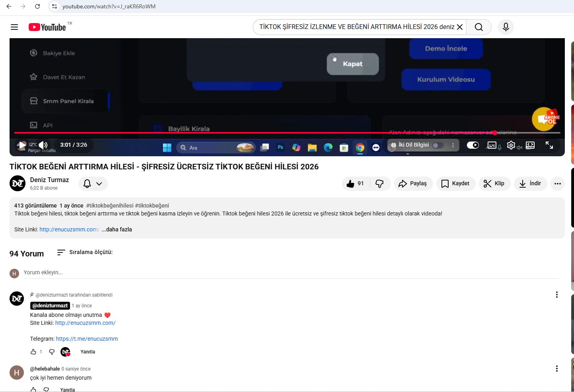The image size is (574, 392).
Task: Open the three-dot menu beside İki Dil Bilgisi
Action: pos(453,145)
